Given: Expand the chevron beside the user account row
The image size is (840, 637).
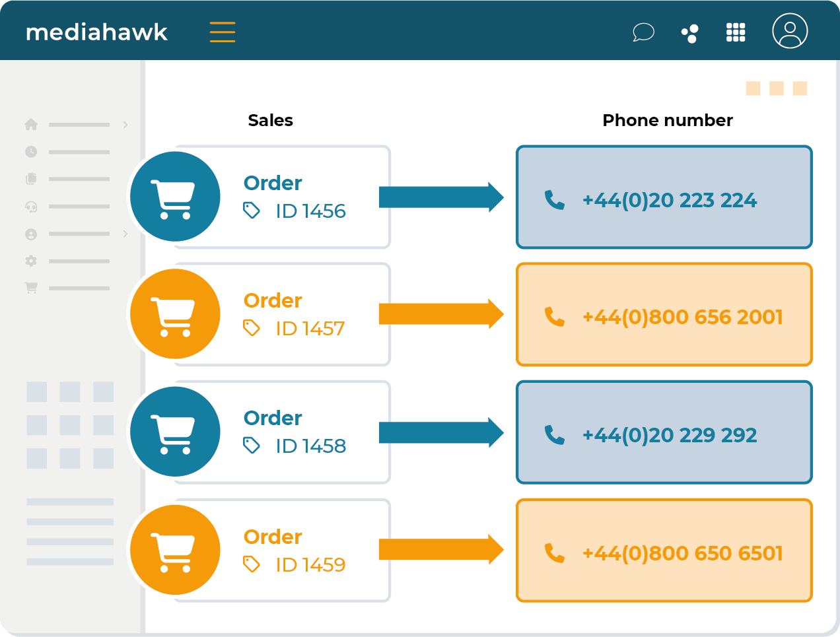Looking at the screenshot, I should coord(125,234).
